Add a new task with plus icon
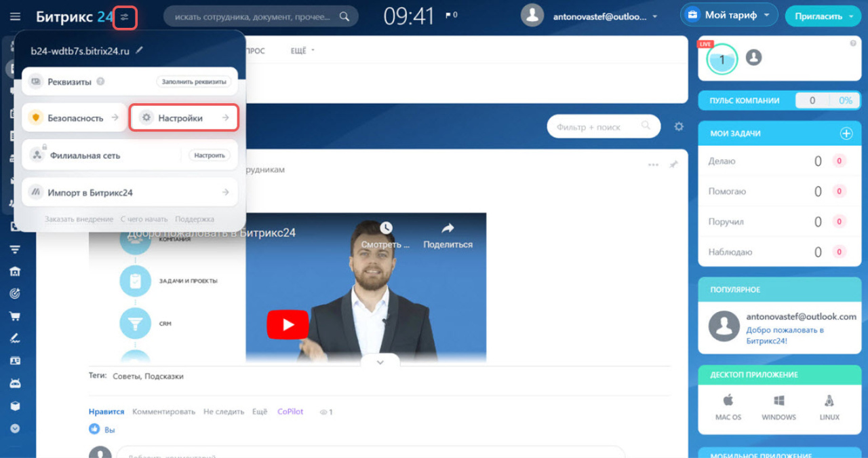 click(846, 134)
